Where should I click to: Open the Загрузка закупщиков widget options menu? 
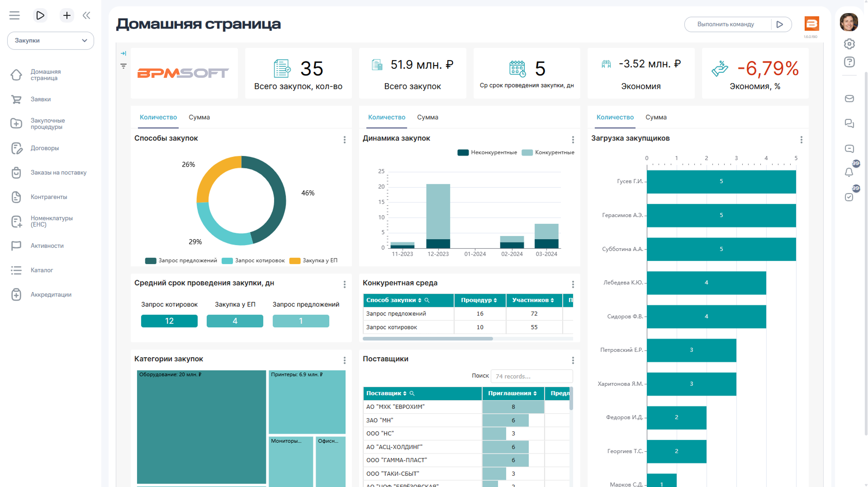801,139
